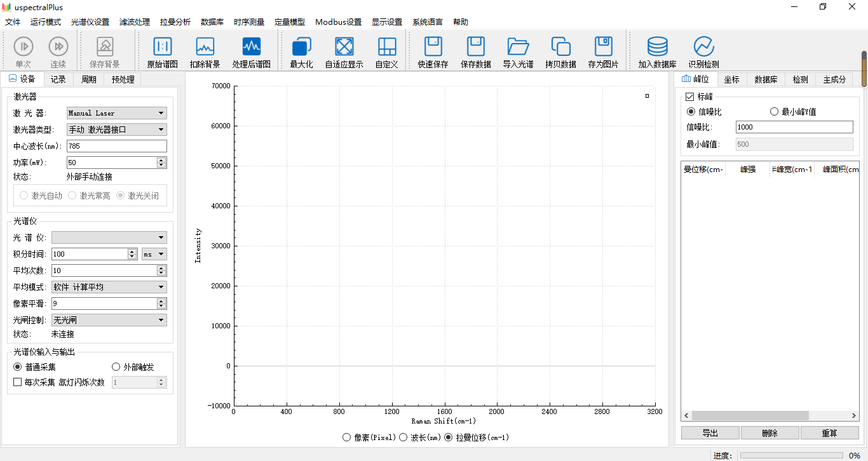The width and height of the screenshot is (868, 461).
Task: Open the 光闸控制 dropdown
Action: [109, 320]
